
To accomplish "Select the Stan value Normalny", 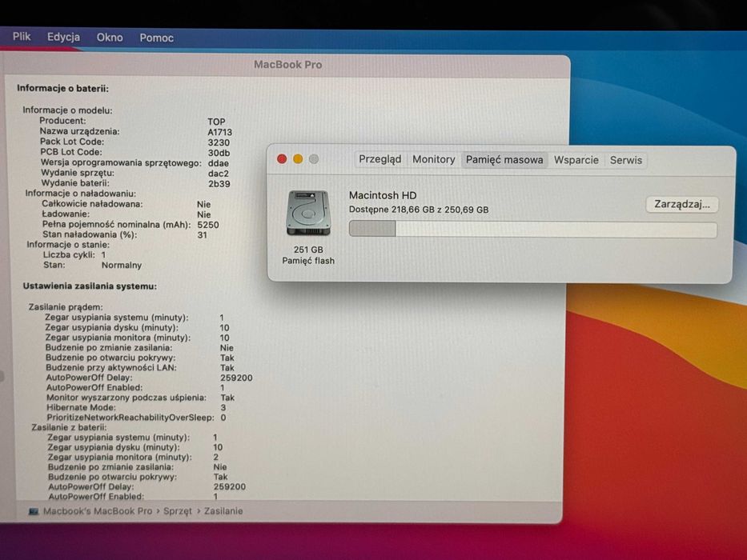I will coord(122,266).
